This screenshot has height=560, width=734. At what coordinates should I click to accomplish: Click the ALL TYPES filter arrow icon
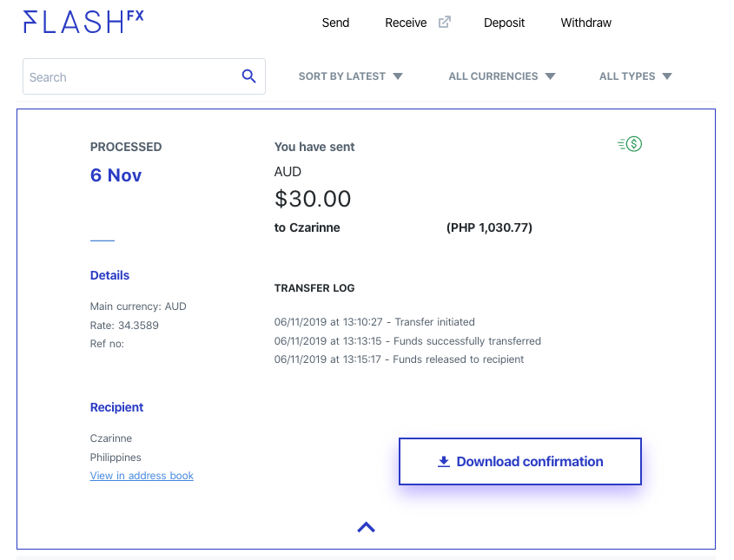coord(666,76)
